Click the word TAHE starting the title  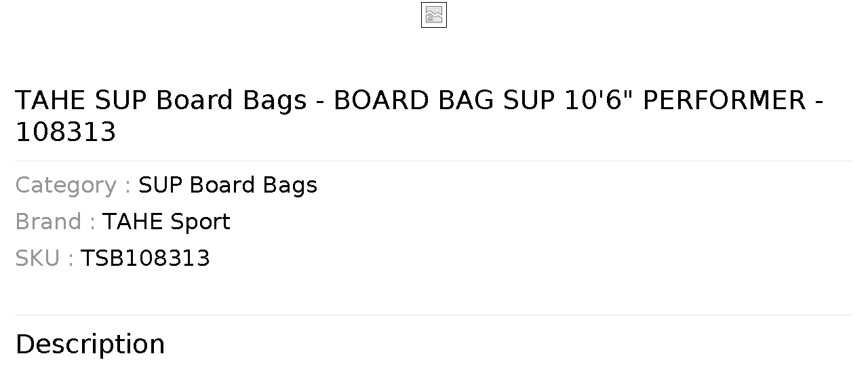[x=51, y=100]
